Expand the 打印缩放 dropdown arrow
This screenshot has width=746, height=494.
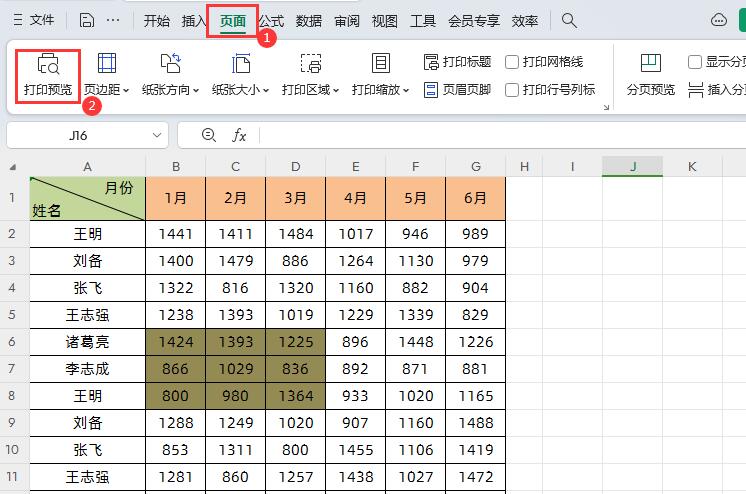coord(406,90)
